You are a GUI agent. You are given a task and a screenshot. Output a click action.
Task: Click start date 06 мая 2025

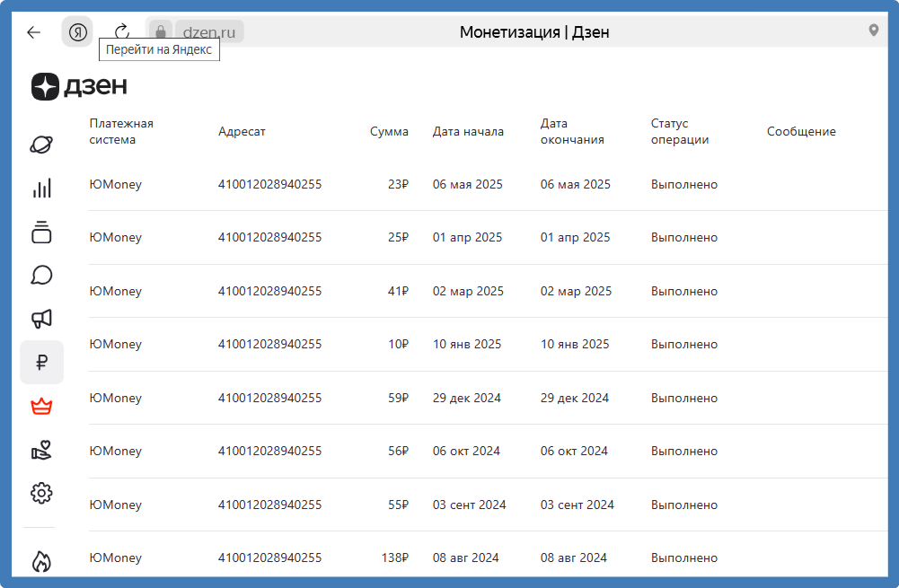point(467,185)
